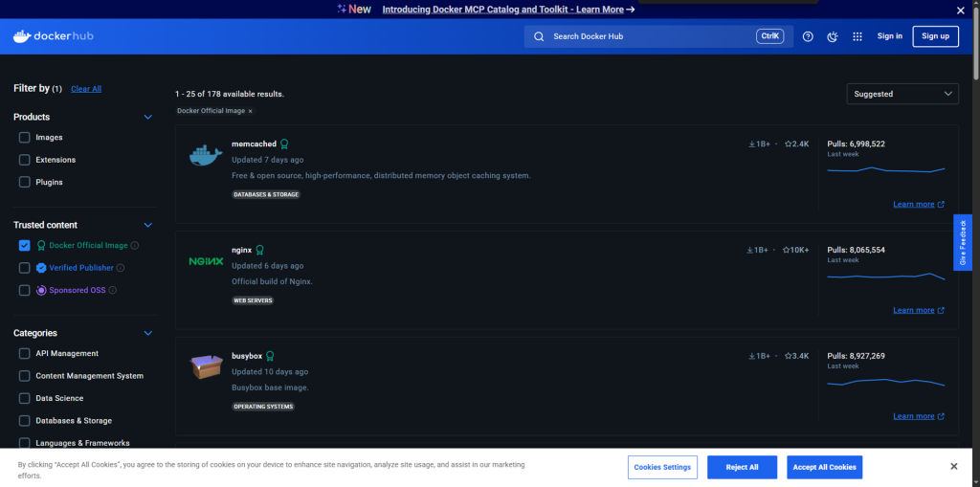Check the Extensions product filter
This screenshot has height=487, width=980.
[24, 160]
